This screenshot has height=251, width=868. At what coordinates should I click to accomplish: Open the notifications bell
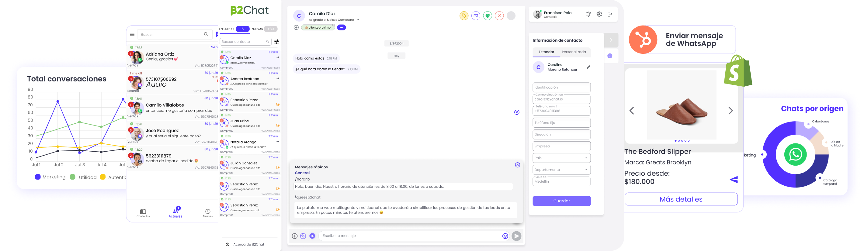click(588, 14)
